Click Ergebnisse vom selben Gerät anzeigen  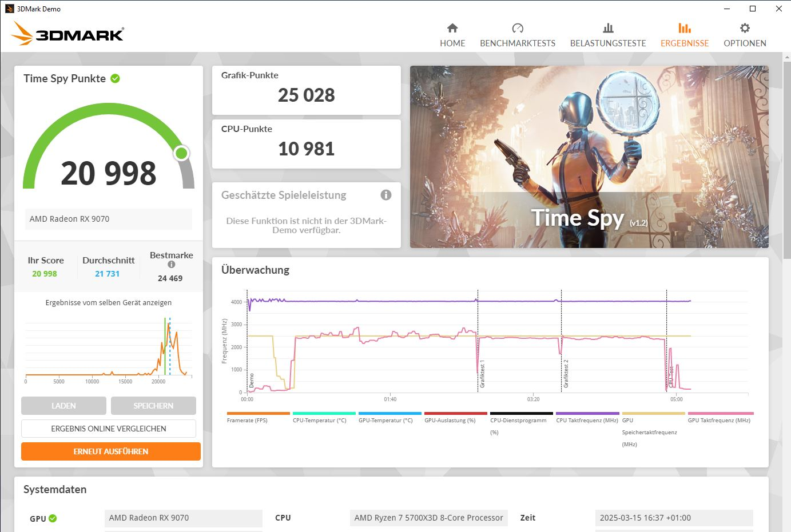tap(109, 303)
